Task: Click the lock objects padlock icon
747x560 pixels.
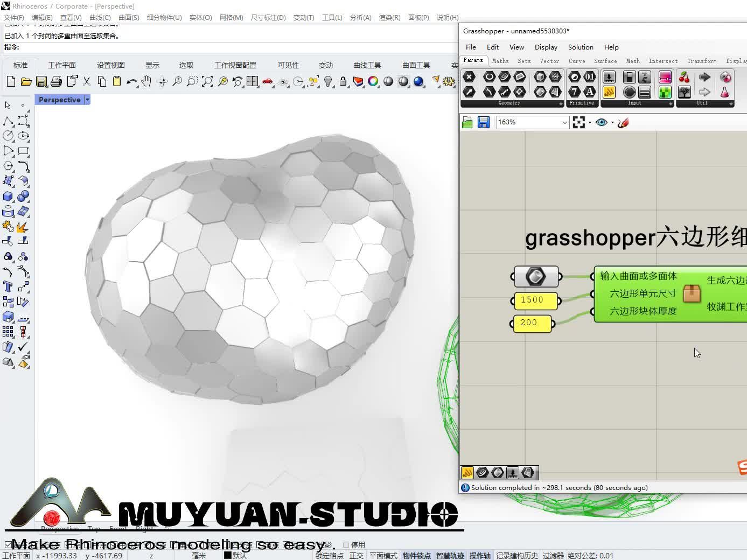Action: point(343,82)
